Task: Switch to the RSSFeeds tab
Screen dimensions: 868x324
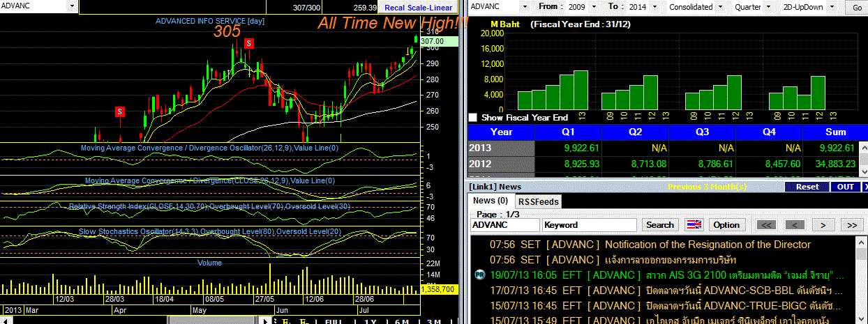Action: 538,201
